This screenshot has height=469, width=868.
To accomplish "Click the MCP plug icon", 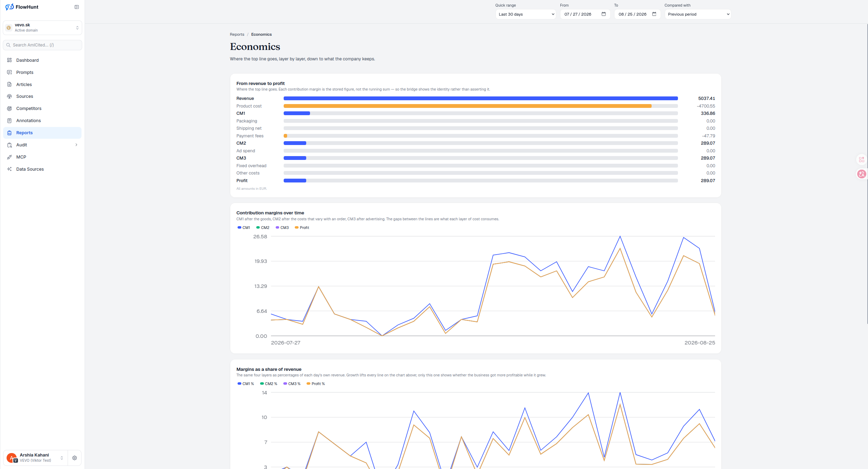I will pos(9,157).
